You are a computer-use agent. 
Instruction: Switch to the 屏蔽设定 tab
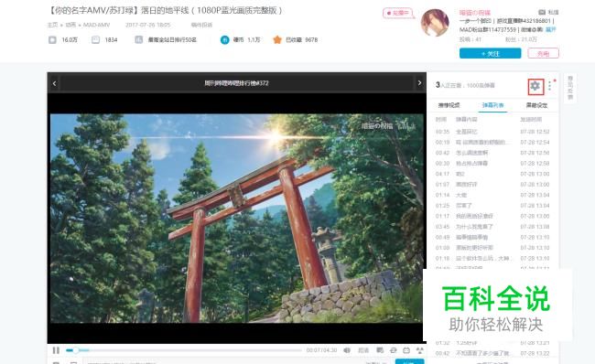[536, 105]
